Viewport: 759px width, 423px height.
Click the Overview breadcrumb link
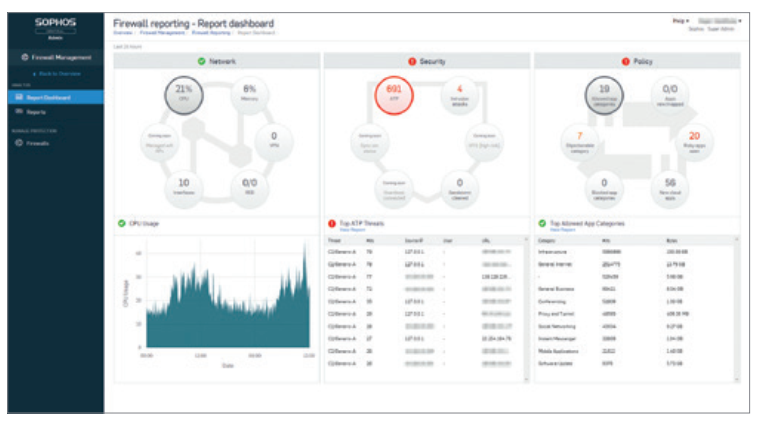point(122,33)
